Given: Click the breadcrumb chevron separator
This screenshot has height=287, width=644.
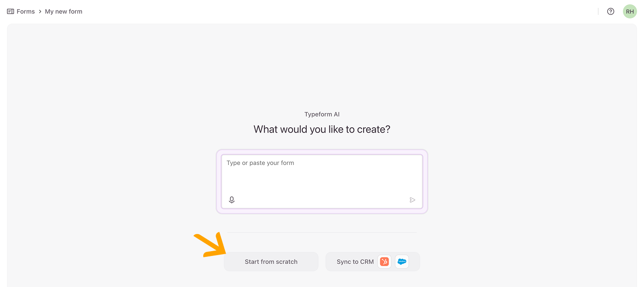Looking at the screenshot, I should point(40,11).
